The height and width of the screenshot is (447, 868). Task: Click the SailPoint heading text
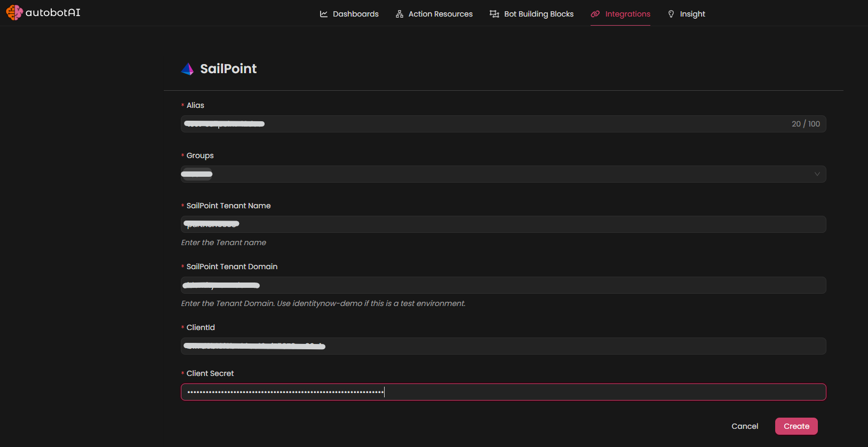click(228, 69)
